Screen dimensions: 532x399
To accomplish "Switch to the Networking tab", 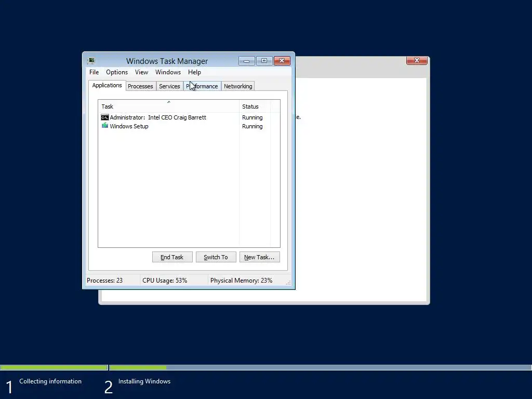I will pos(238,86).
